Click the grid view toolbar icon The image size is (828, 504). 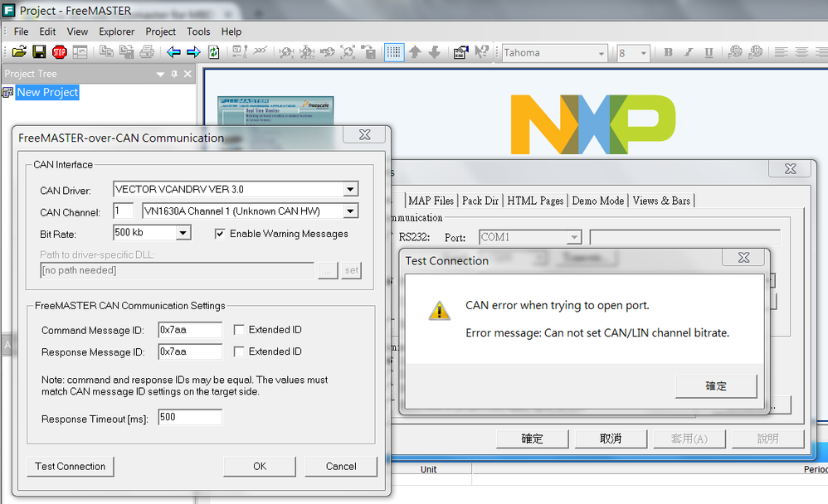pyautogui.click(x=394, y=51)
